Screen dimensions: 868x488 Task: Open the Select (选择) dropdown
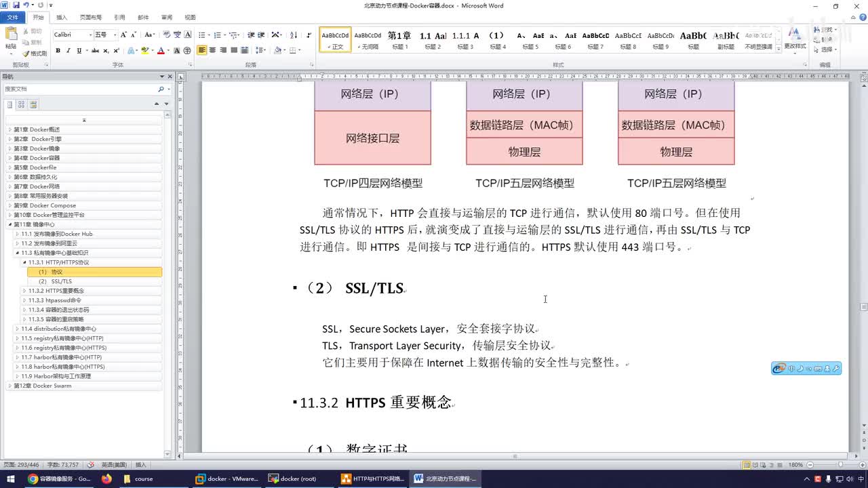pyautogui.click(x=825, y=49)
